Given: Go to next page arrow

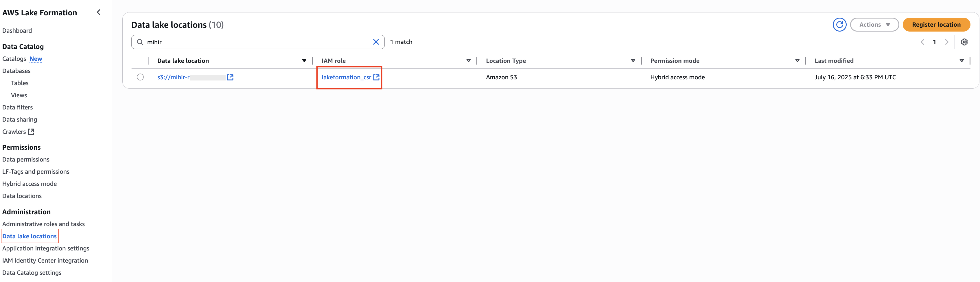Looking at the screenshot, I should click(x=946, y=42).
